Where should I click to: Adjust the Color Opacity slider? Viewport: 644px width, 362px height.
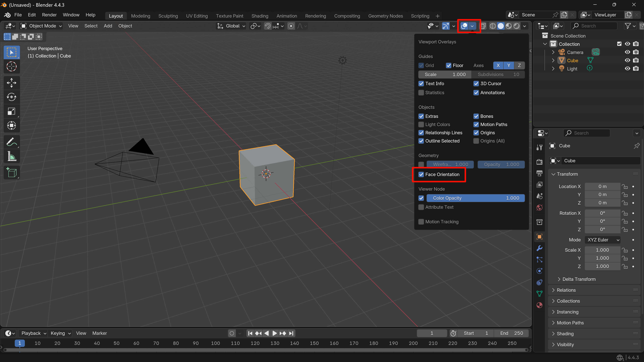click(475, 198)
